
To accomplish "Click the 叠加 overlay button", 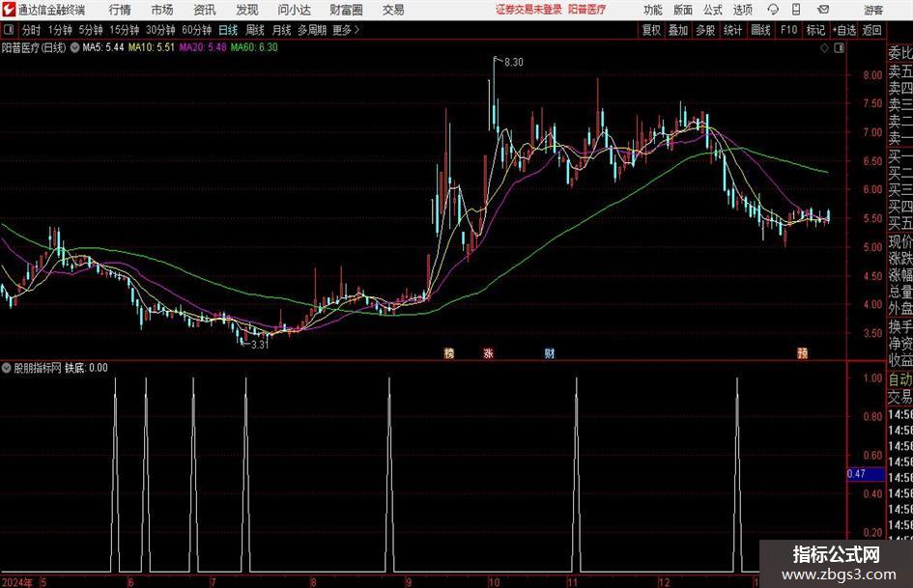I will pyautogui.click(x=678, y=30).
